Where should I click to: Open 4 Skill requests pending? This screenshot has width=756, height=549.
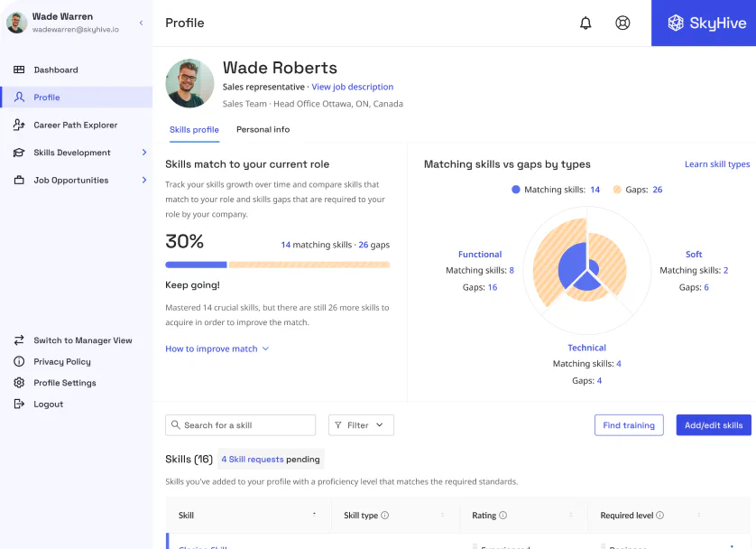[x=271, y=460]
